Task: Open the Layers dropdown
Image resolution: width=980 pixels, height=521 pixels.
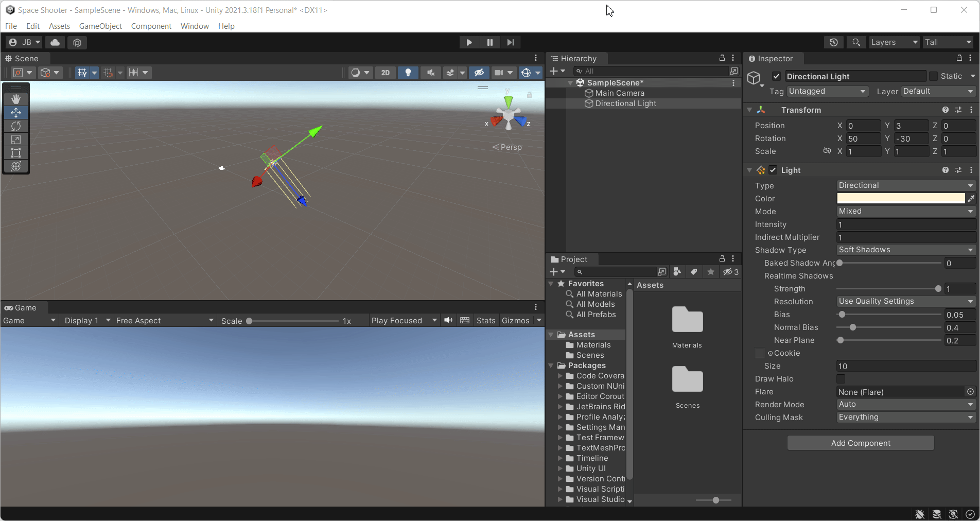Action: point(894,42)
